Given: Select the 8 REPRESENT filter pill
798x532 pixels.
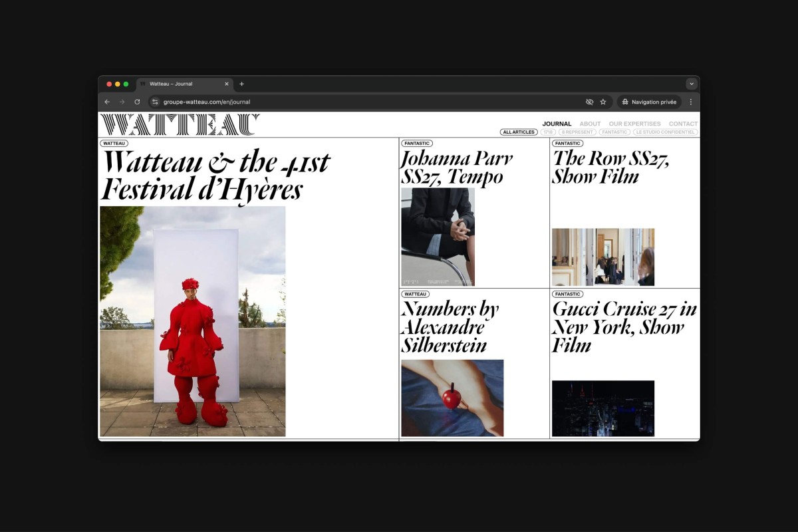Looking at the screenshot, I should [x=577, y=132].
